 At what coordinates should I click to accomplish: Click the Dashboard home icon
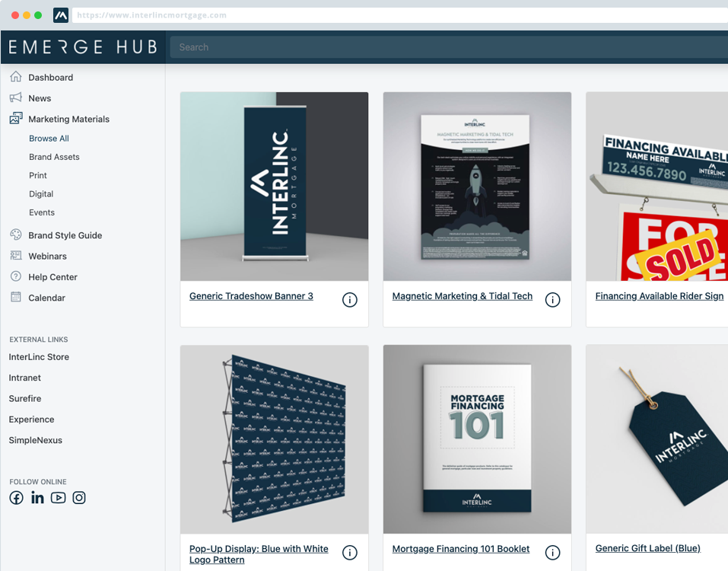(16, 76)
